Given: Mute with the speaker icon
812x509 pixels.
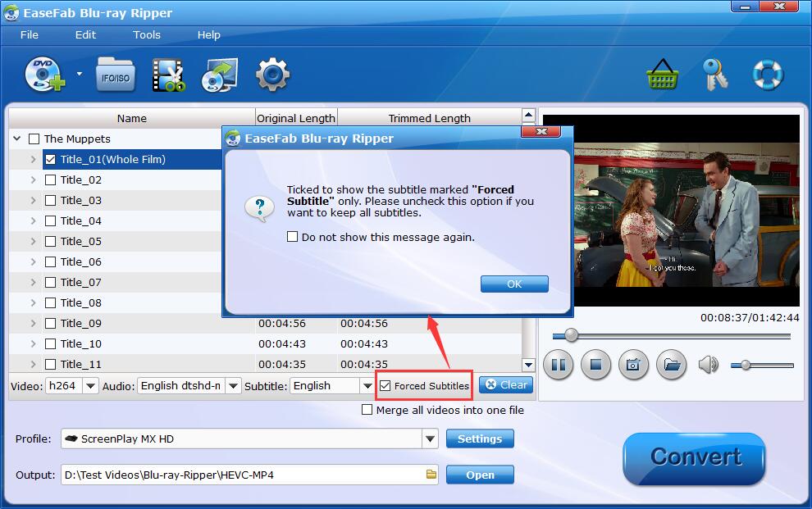Looking at the screenshot, I should pyautogui.click(x=709, y=365).
